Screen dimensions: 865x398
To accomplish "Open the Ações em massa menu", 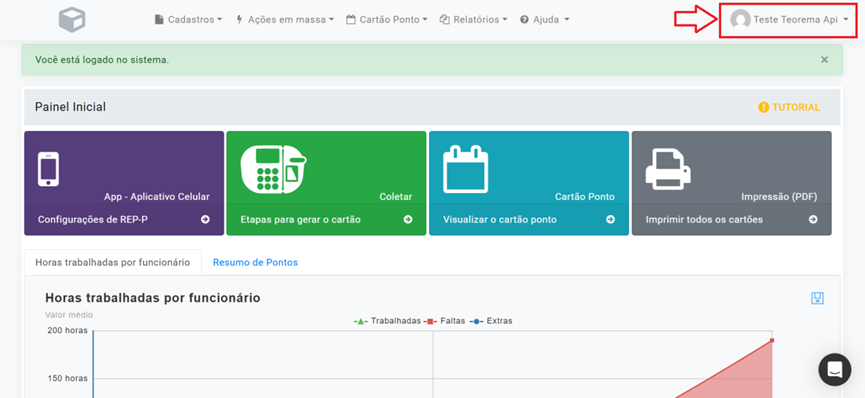I will pos(284,19).
